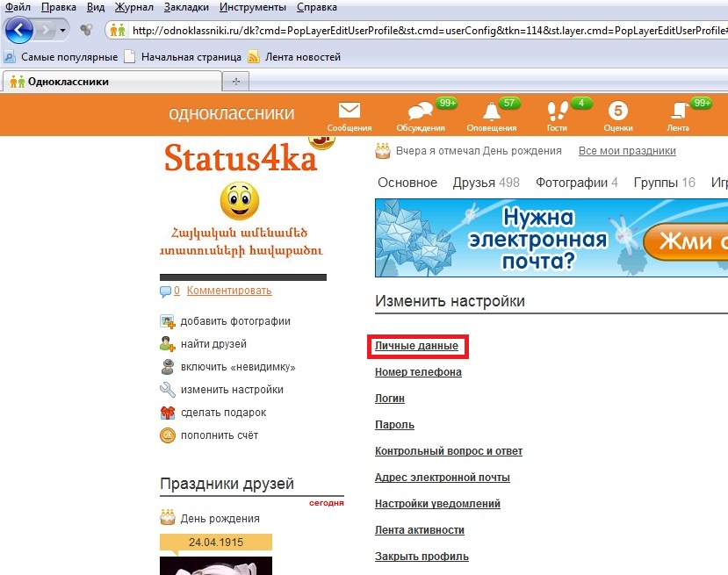Open the Самые популярные bookmark
The height and width of the screenshot is (575, 728).
point(61,57)
